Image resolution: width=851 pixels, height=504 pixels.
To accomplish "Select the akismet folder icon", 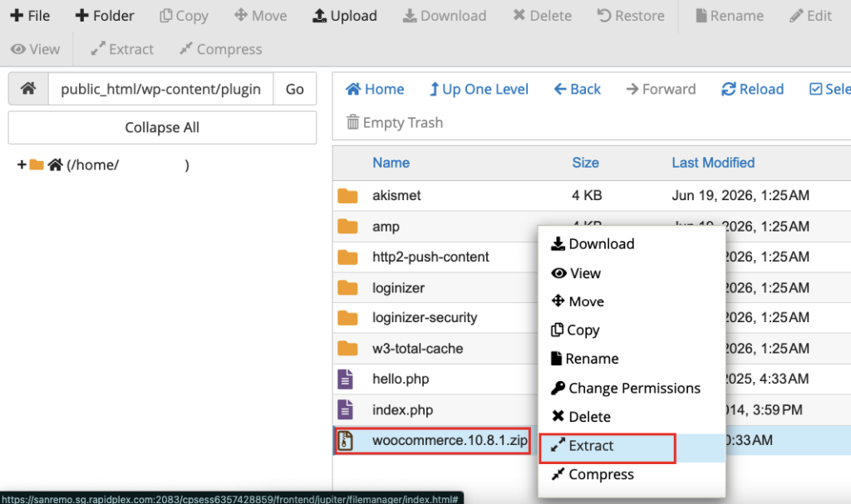I will 347,195.
